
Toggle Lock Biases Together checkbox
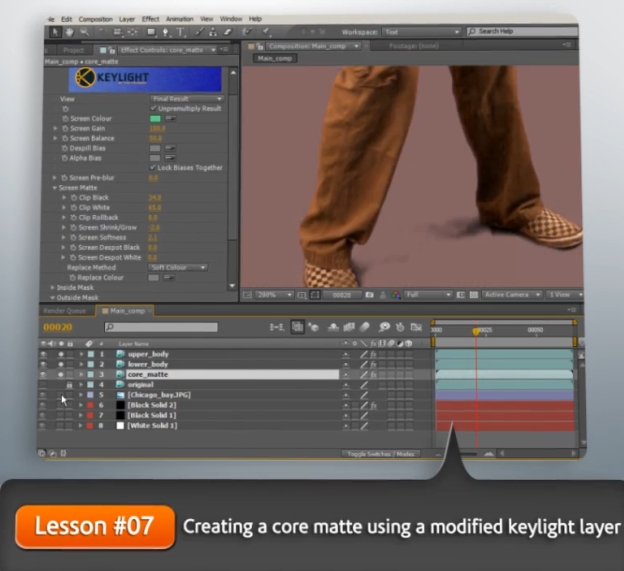click(x=153, y=168)
